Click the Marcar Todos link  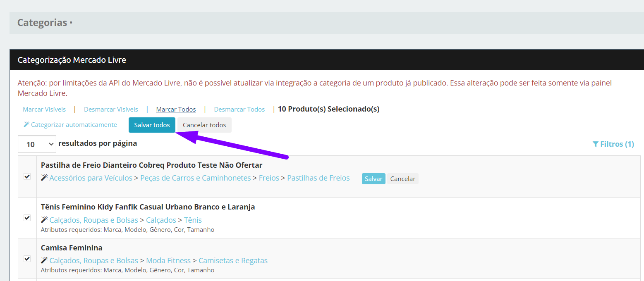click(176, 110)
